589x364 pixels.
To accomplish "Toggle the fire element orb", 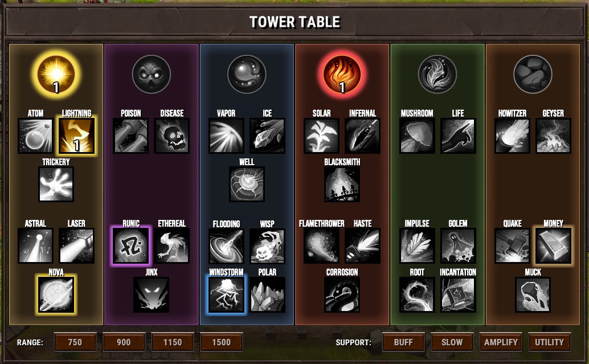I will (x=342, y=75).
